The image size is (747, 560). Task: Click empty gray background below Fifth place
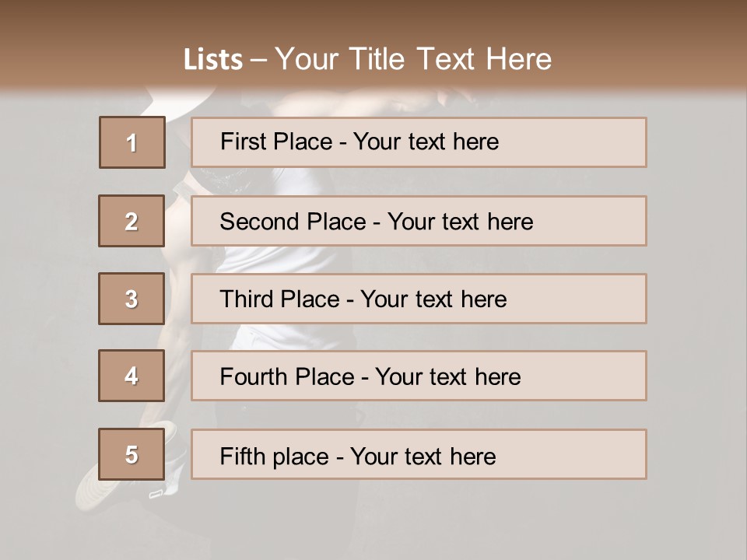pyautogui.click(x=419, y=519)
